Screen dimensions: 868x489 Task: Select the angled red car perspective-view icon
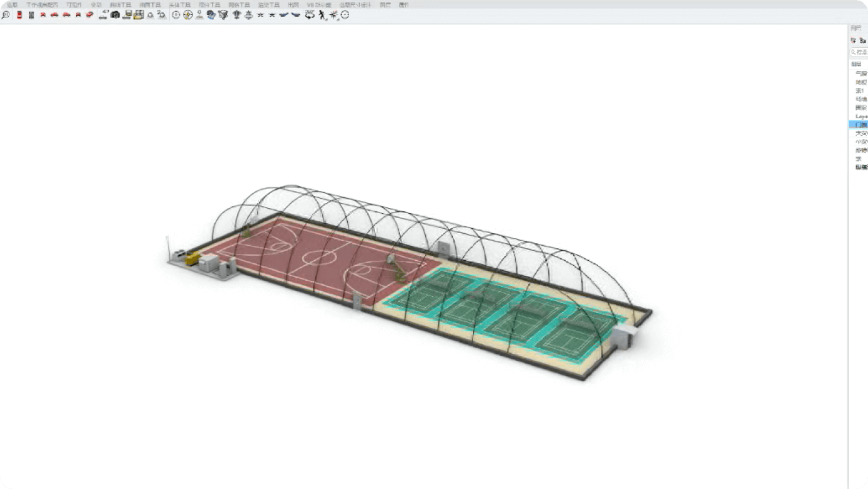89,14
